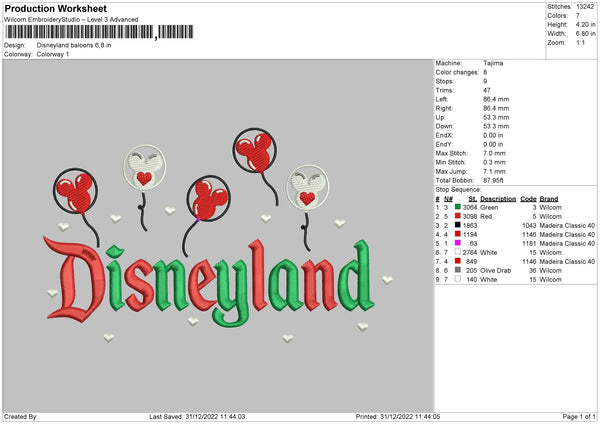
Task: Select 'Green' description in stop 1
Action: (x=489, y=207)
